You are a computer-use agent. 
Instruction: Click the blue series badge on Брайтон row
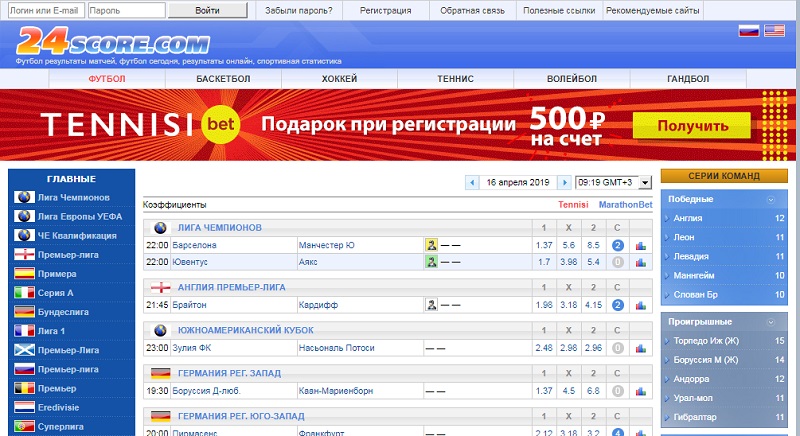click(618, 304)
